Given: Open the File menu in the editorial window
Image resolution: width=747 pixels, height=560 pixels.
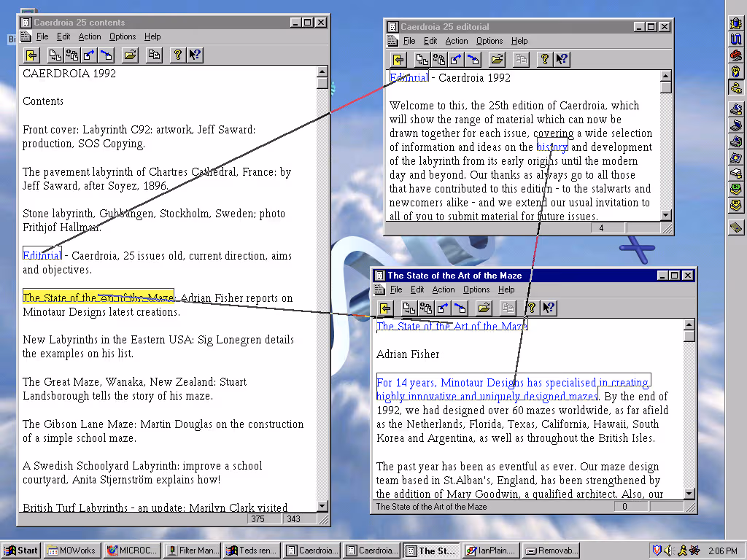Looking at the screenshot, I should coord(409,41).
